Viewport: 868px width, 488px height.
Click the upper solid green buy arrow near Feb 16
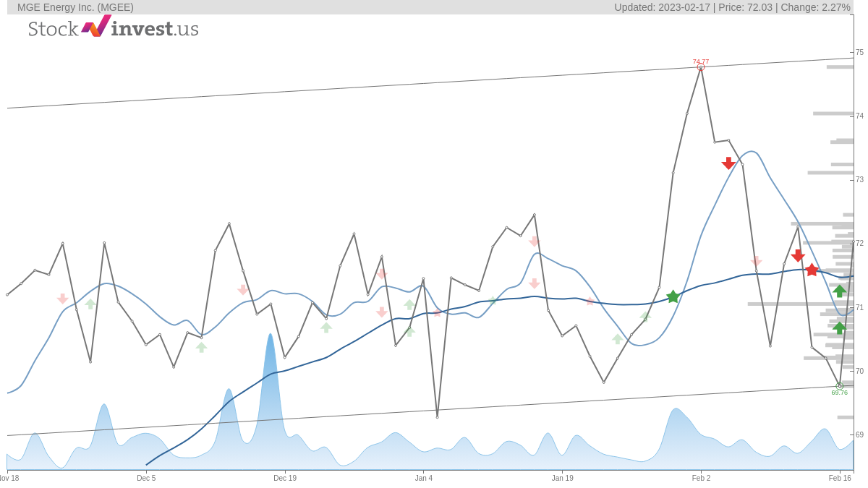click(839, 291)
